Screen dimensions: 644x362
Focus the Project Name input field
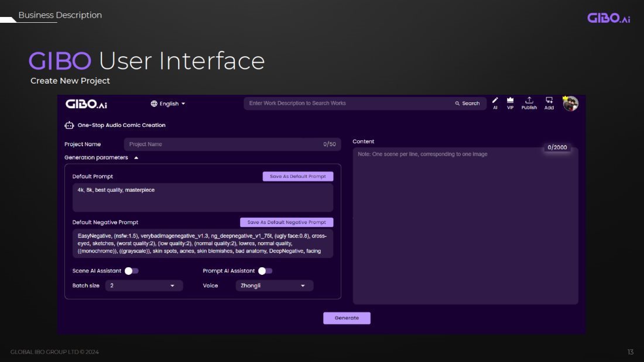click(232, 144)
